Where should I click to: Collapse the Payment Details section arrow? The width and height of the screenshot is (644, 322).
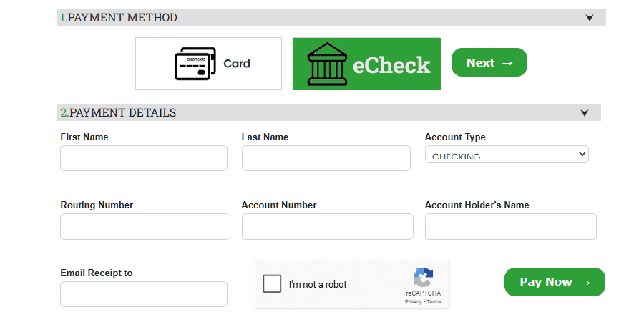585,113
